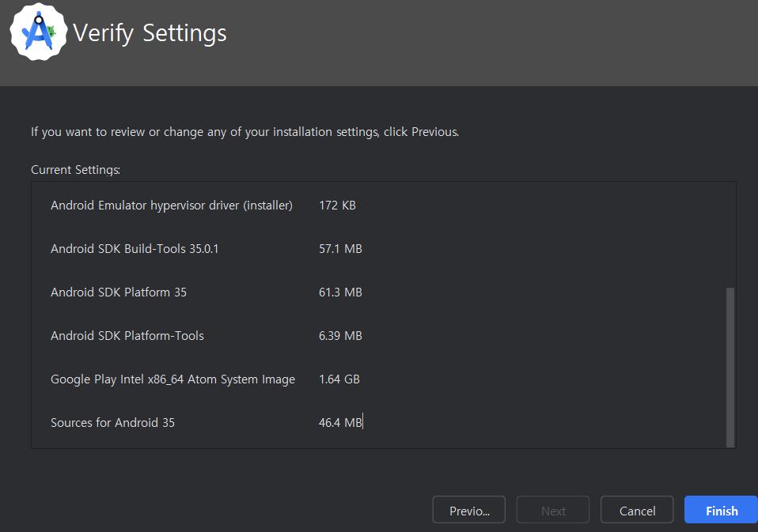Click the Verify Settings heading

click(150, 33)
